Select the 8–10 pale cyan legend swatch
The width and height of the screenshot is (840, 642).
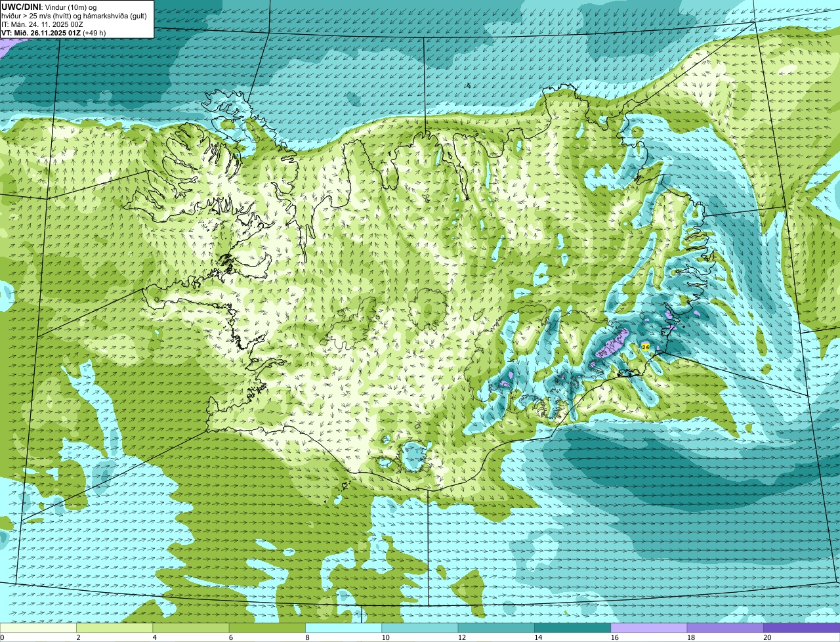(343, 628)
